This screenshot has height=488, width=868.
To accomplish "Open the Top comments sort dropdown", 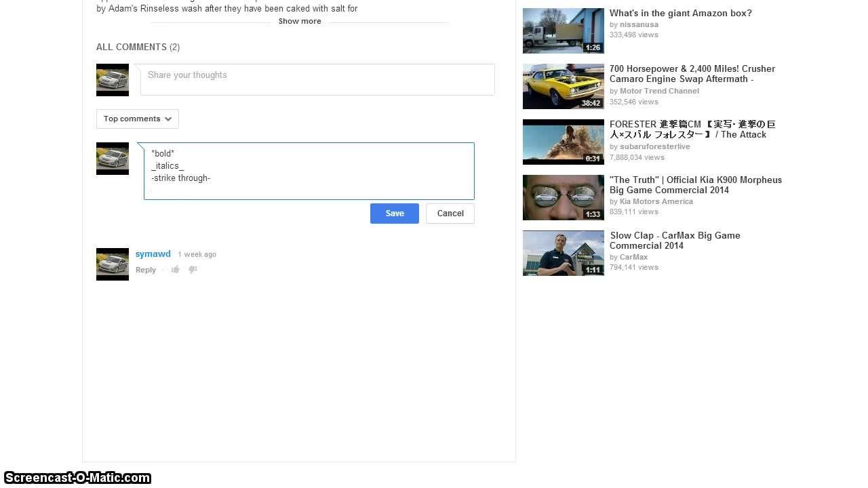I will pyautogui.click(x=138, y=119).
